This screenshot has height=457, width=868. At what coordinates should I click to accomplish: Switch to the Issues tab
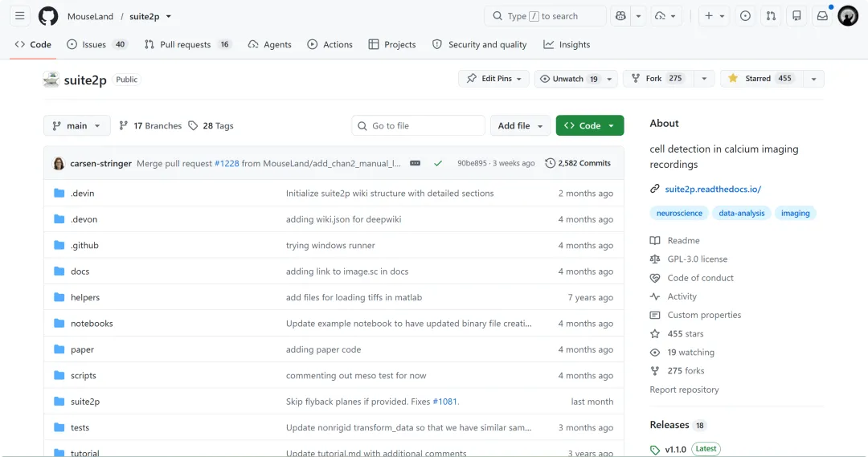coord(97,44)
